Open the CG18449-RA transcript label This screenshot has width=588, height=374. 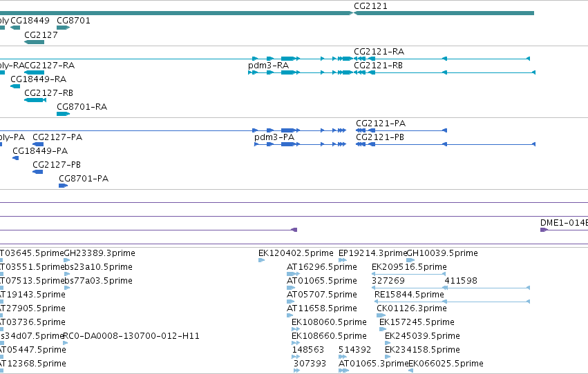(x=38, y=79)
